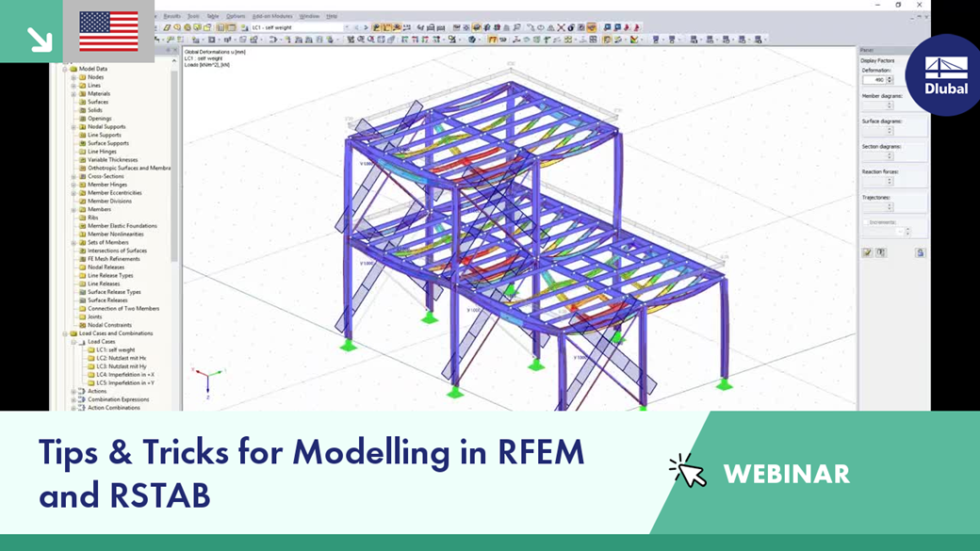Click the red X delete results toolbar icon
Screen dimensions: 980x551
pos(562,27)
